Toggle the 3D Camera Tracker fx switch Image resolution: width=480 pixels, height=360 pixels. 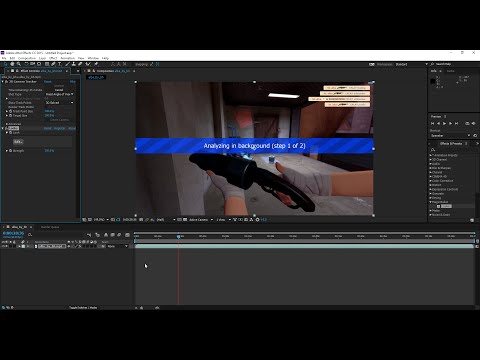click(x=6, y=82)
